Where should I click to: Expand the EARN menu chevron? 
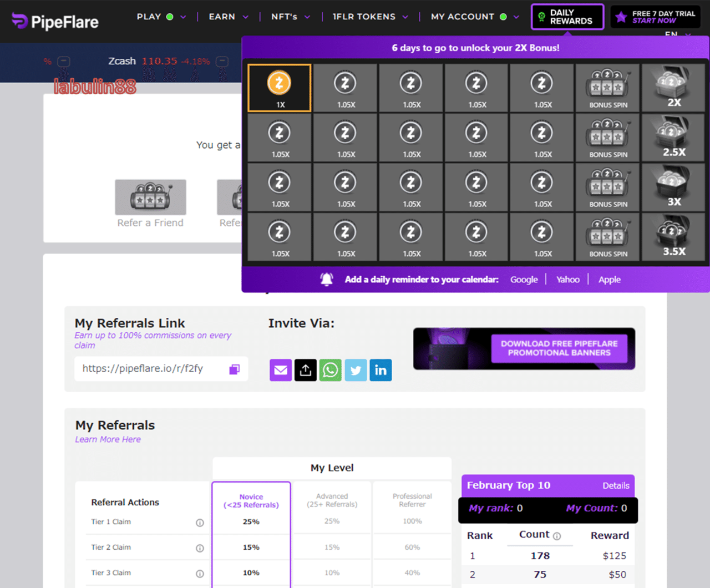(245, 17)
